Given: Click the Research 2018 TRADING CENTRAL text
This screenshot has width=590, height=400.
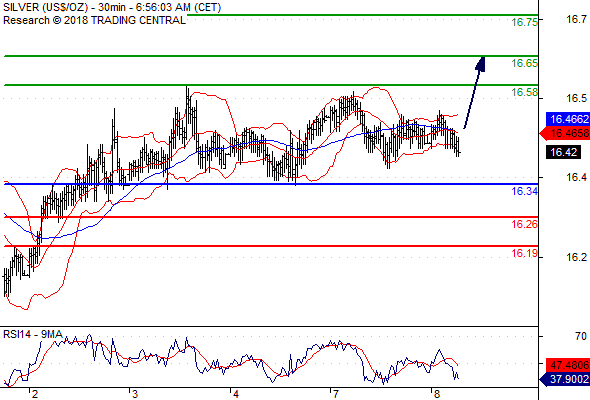Looking at the screenshot, I should point(94,20).
